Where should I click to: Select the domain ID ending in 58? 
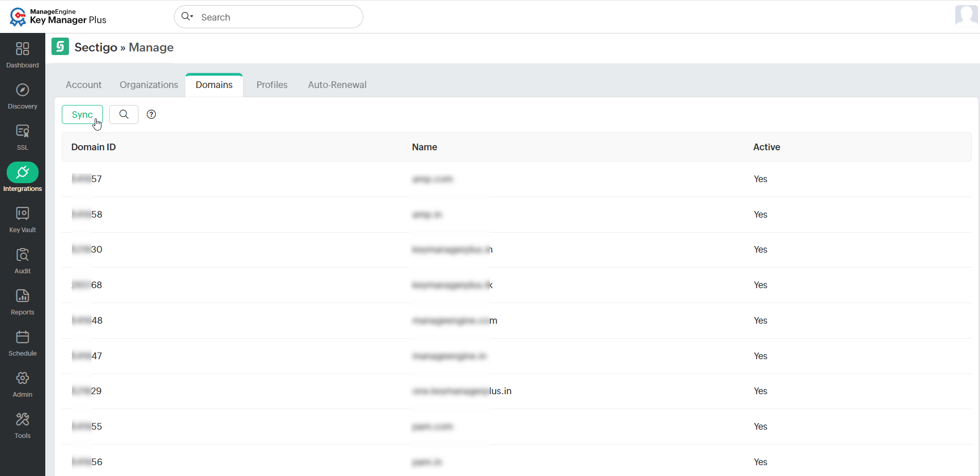pos(87,215)
